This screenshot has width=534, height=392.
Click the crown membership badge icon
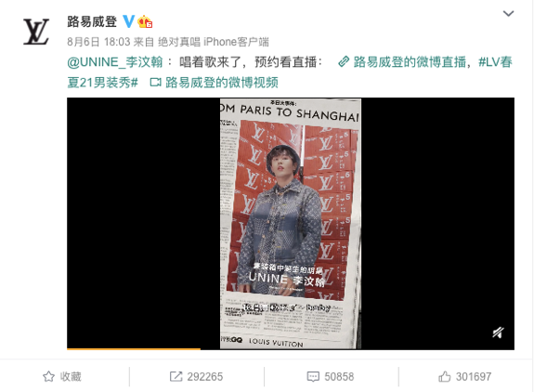click(x=145, y=21)
